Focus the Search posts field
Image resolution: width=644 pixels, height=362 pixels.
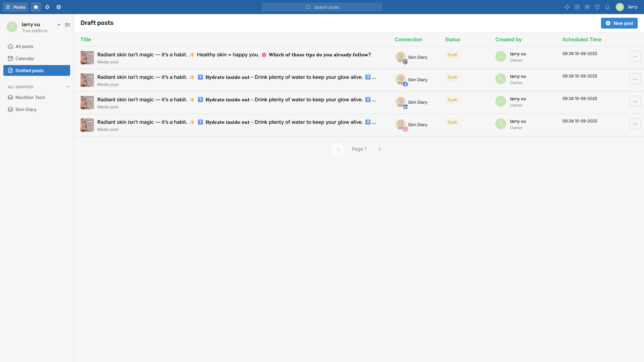point(322,7)
